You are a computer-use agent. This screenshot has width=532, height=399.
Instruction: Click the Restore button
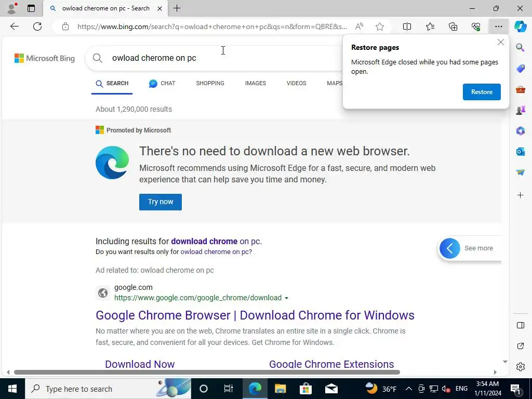click(x=482, y=92)
